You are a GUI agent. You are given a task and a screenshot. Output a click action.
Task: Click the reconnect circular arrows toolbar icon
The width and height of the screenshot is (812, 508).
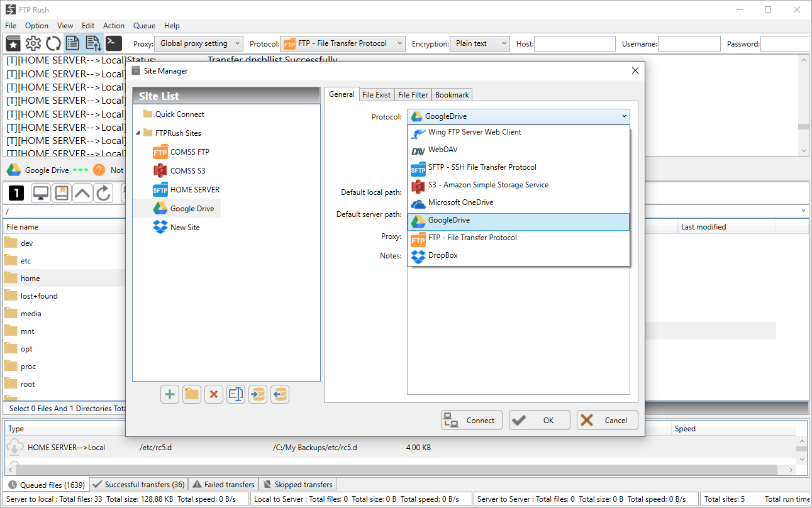[x=53, y=43]
